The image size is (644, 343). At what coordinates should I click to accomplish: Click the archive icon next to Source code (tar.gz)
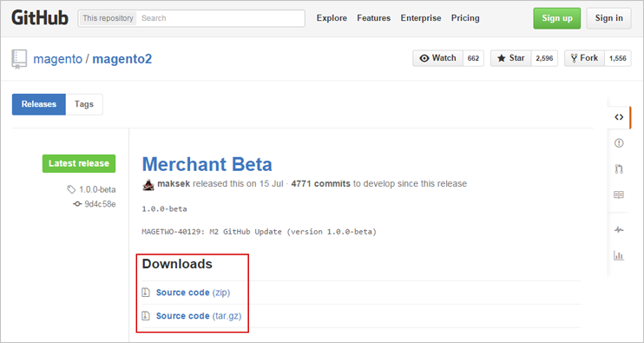146,316
